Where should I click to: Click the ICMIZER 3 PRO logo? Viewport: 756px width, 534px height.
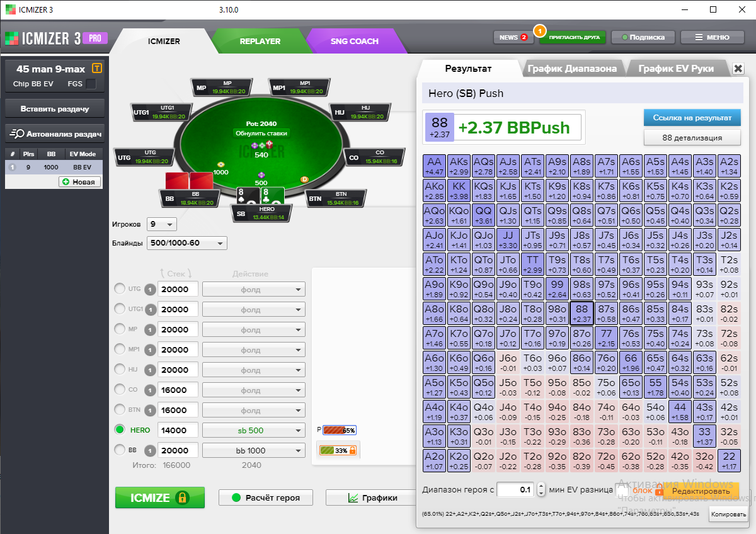click(x=55, y=38)
